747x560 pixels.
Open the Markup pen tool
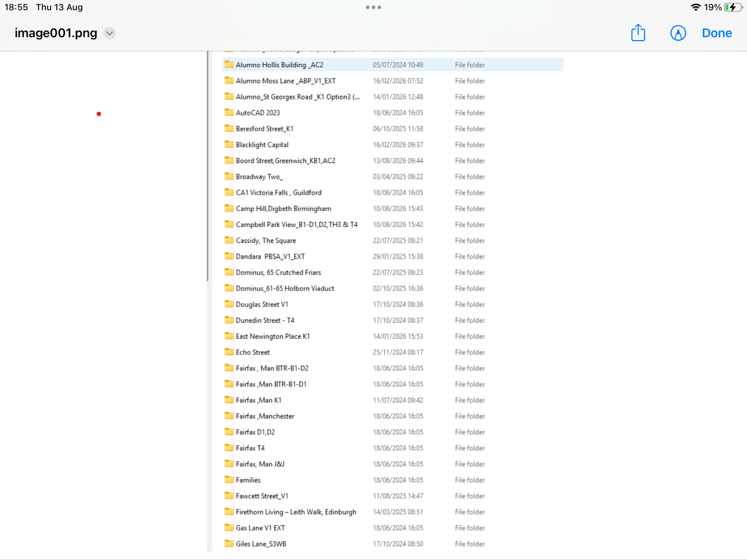(x=678, y=33)
